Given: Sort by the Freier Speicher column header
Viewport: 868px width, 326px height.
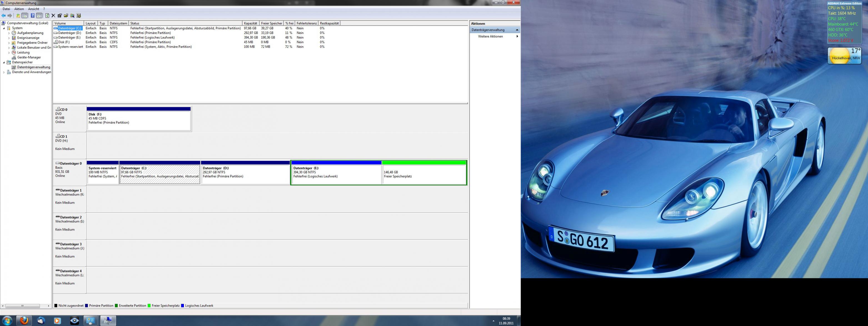Looking at the screenshot, I should click(x=271, y=23).
